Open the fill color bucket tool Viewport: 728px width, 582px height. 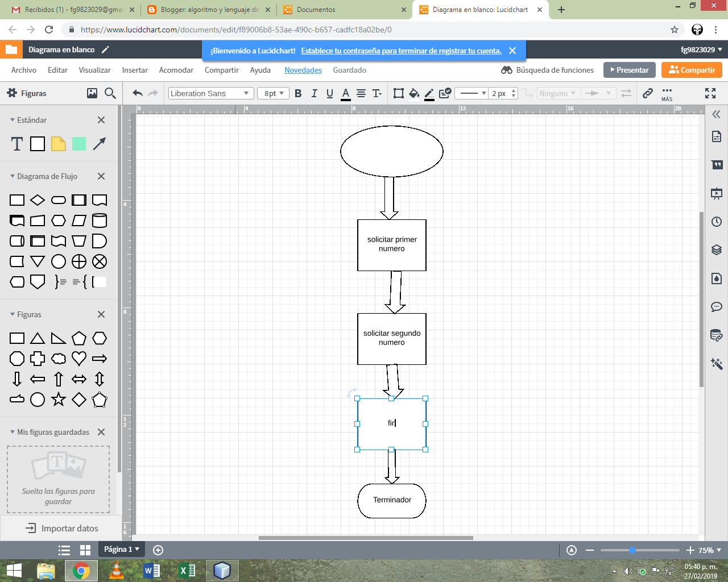tap(414, 93)
